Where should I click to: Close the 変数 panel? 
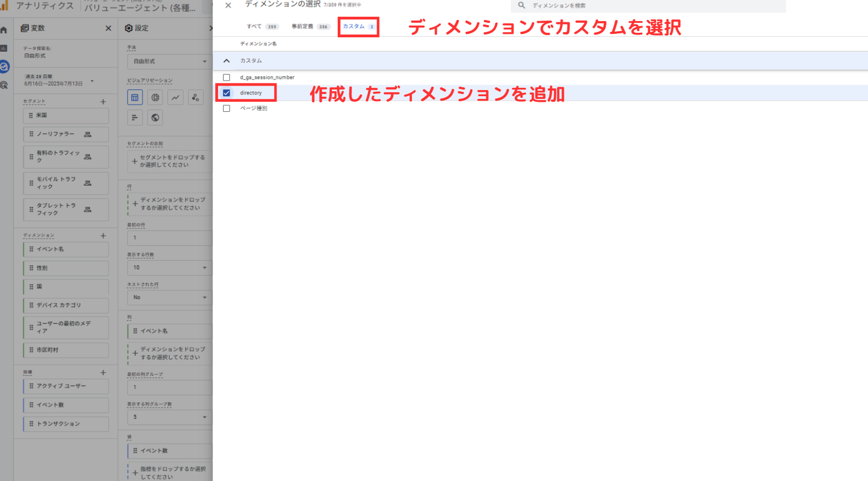pyautogui.click(x=108, y=28)
